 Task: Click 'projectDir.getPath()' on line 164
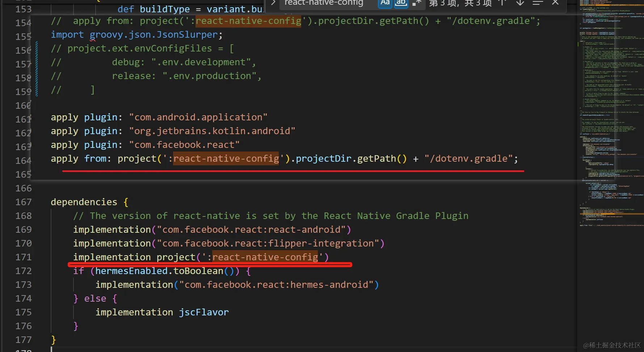coord(351,159)
